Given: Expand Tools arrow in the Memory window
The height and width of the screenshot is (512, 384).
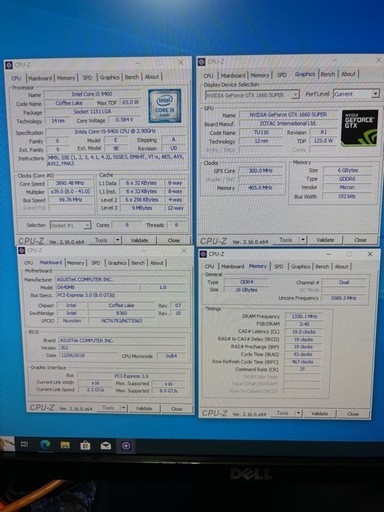Looking at the screenshot, I should pos(299,413).
